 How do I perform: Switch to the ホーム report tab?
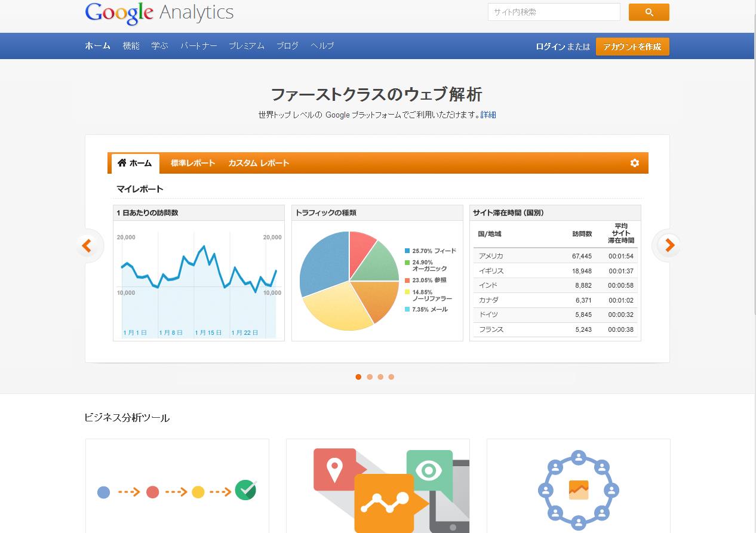136,164
